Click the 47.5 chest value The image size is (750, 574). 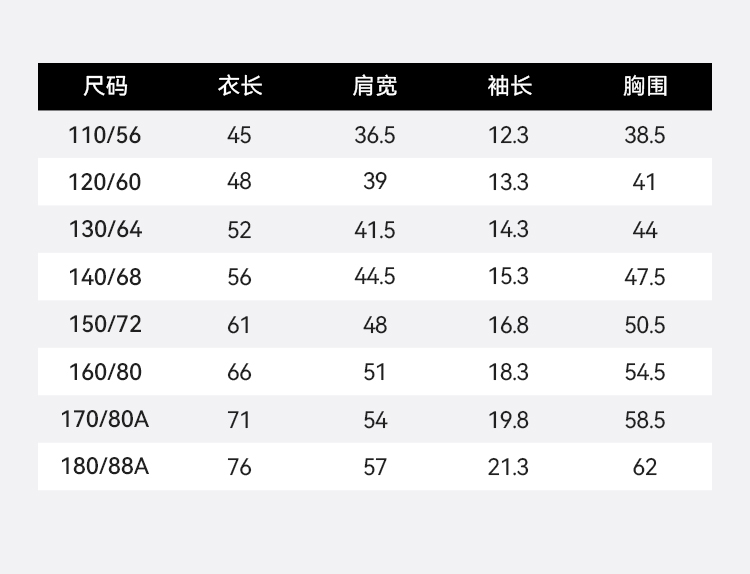pos(645,277)
